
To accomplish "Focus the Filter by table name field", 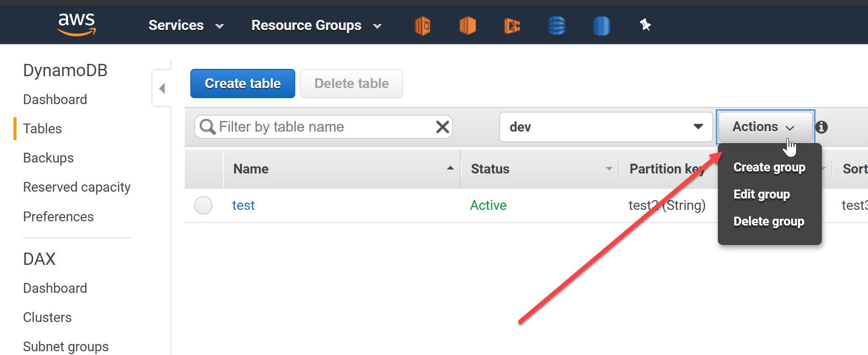I will (324, 127).
